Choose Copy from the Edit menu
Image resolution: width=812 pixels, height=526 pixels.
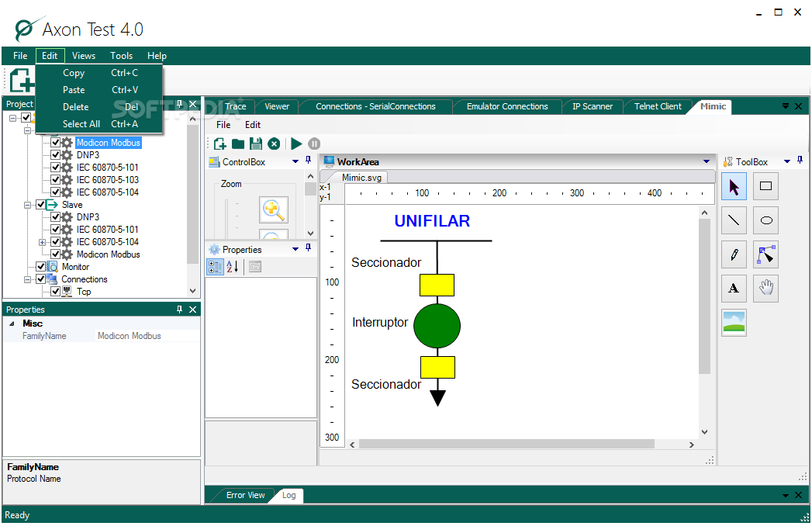[100, 73]
